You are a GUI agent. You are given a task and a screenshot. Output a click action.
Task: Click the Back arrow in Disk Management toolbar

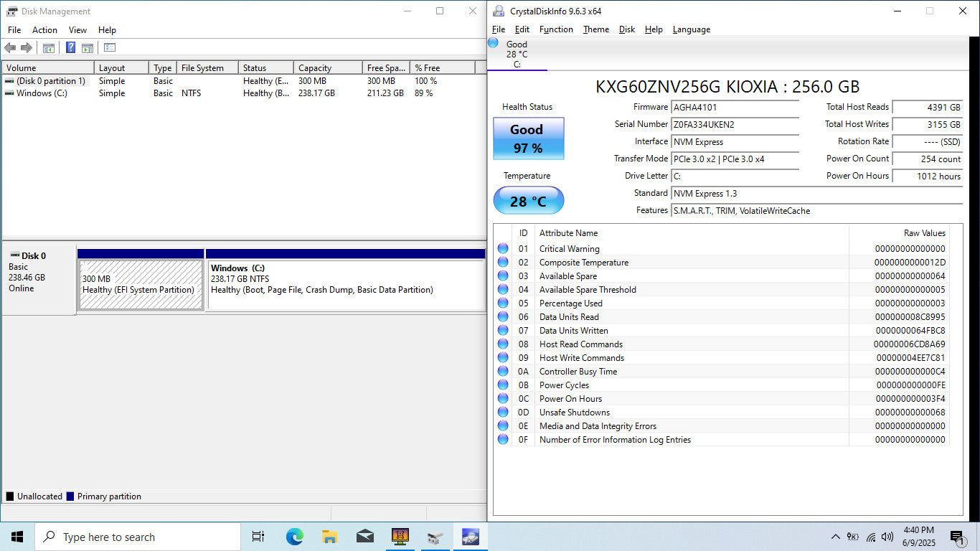(10, 48)
